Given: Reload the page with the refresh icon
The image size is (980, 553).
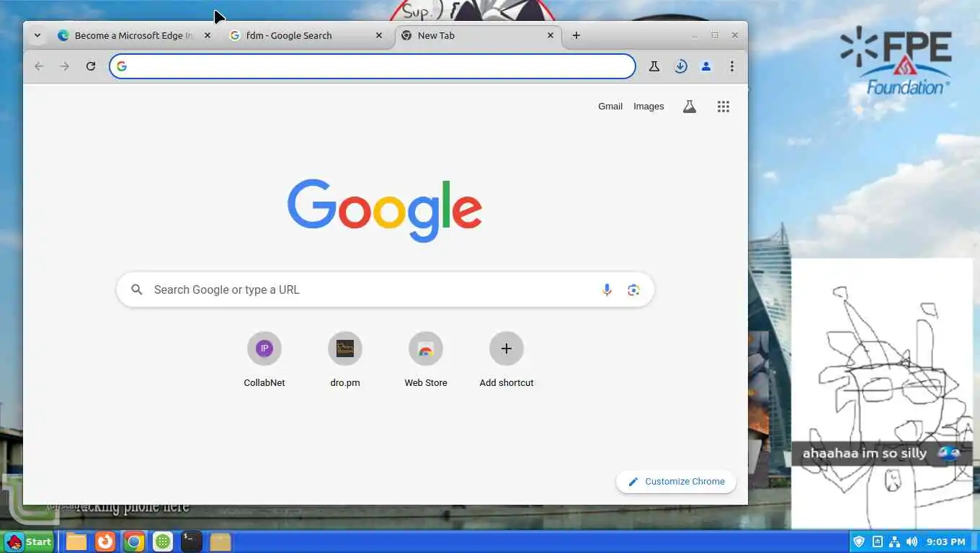Looking at the screenshot, I should pos(91,66).
